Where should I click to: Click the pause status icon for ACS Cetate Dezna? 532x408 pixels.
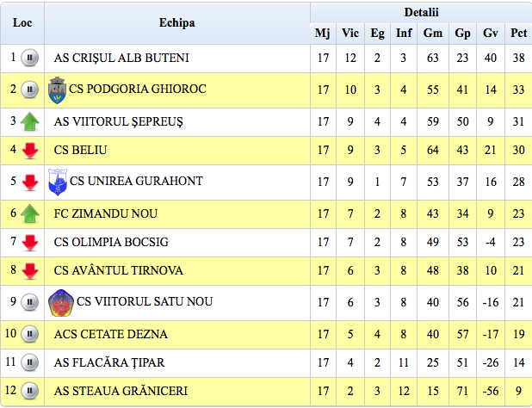click(x=30, y=334)
